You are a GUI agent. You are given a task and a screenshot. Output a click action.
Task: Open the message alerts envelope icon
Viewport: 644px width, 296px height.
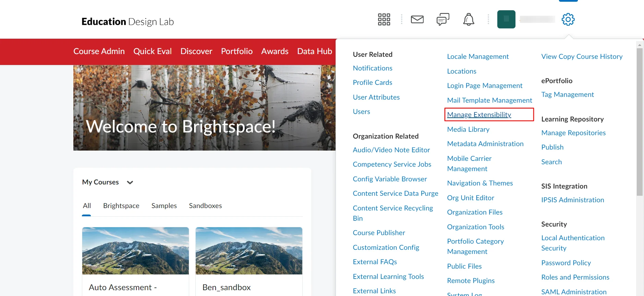point(417,20)
